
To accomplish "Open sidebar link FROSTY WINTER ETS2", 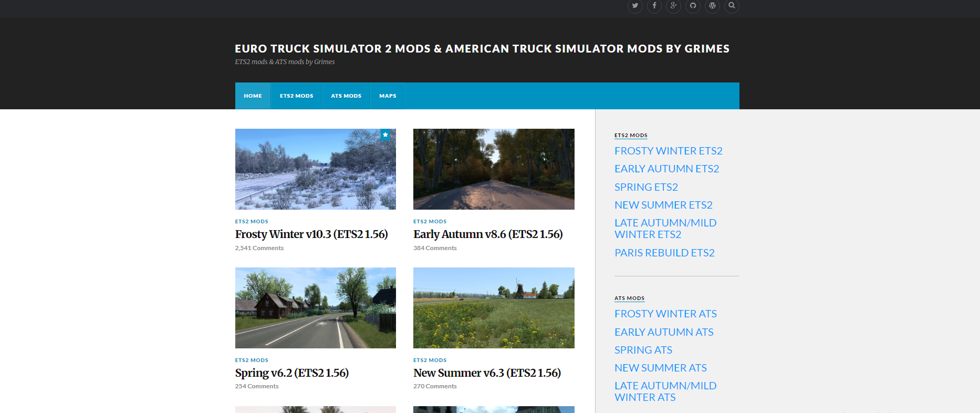I will click(669, 151).
